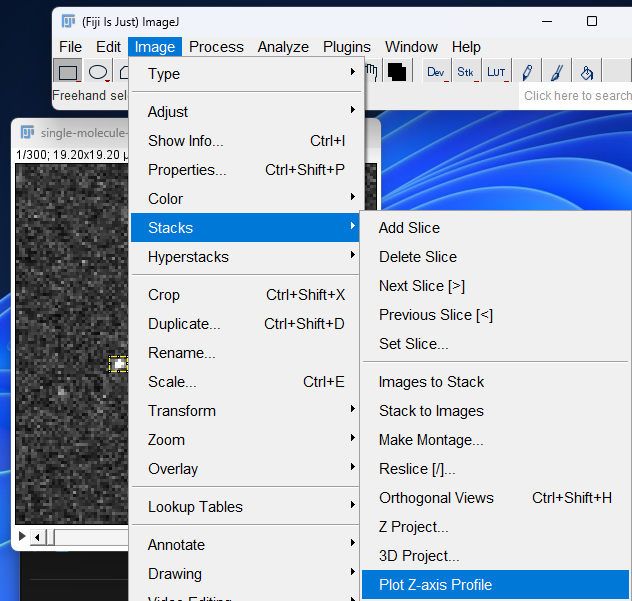Image resolution: width=632 pixels, height=601 pixels.
Task: Select Delete Slice in Stacks submenu
Action: pos(495,256)
